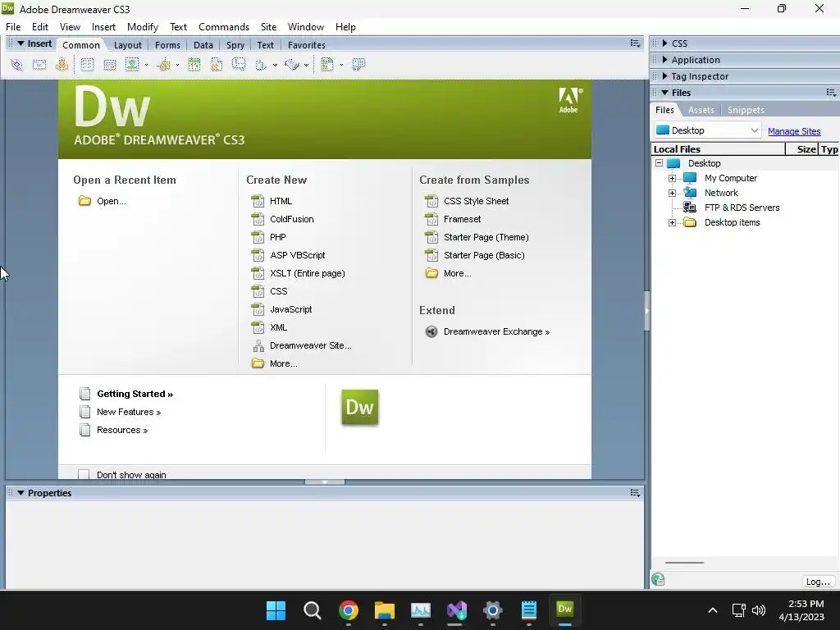Insert a Table icon
The image size is (840, 630).
tap(87, 65)
